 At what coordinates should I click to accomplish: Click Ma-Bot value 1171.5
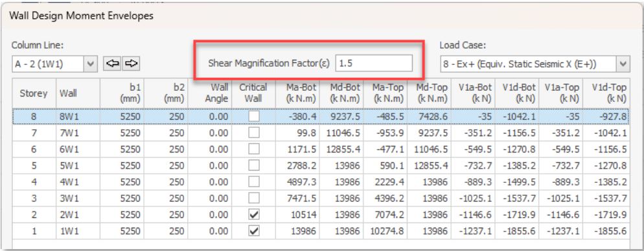coord(303,149)
